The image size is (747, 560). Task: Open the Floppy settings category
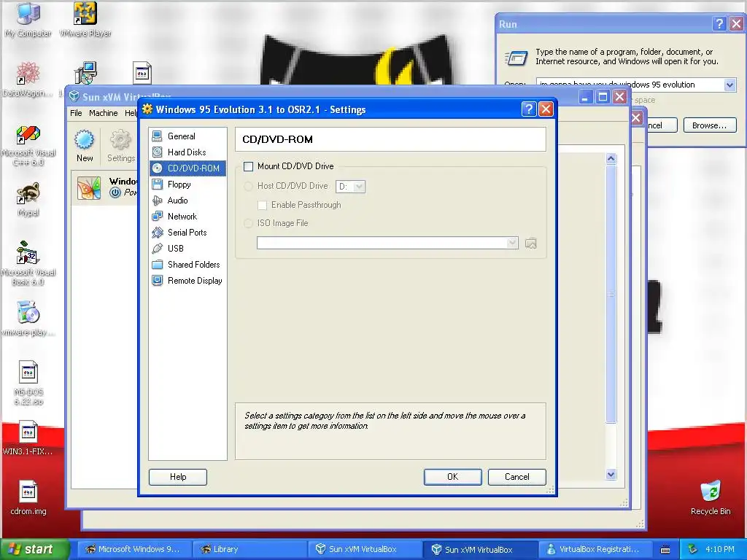[187, 184]
